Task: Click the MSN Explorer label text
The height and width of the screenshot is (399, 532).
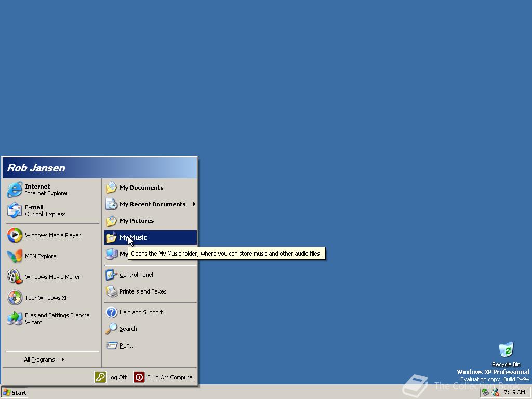Action: [42, 256]
